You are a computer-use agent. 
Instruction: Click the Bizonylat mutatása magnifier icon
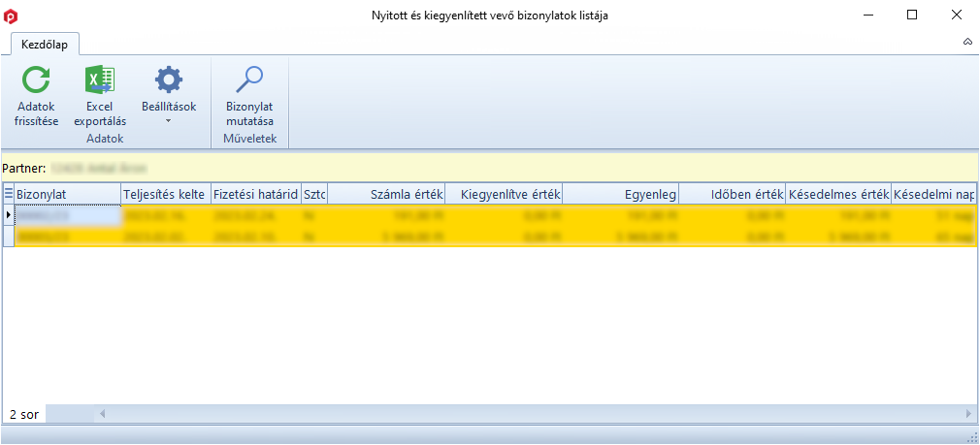(x=249, y=79)
